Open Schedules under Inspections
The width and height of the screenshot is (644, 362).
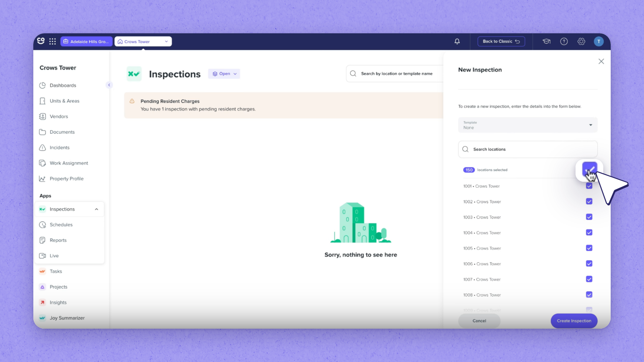pyautogui.click(x=61, y=225)
